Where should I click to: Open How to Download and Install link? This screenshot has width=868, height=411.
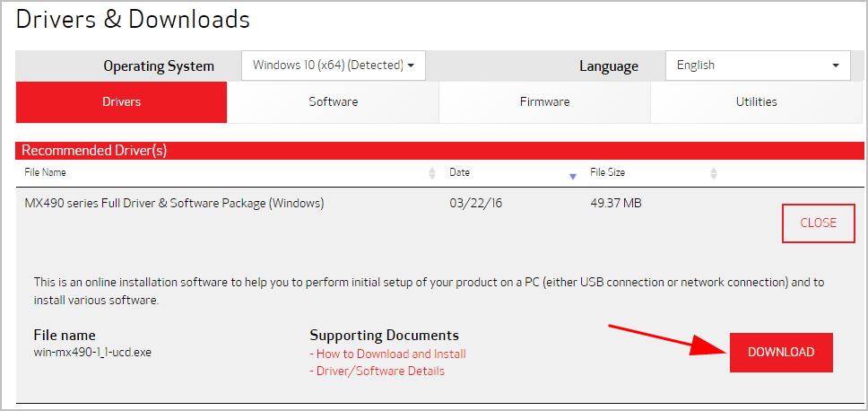pyautogui.click(x=391, y=354)
